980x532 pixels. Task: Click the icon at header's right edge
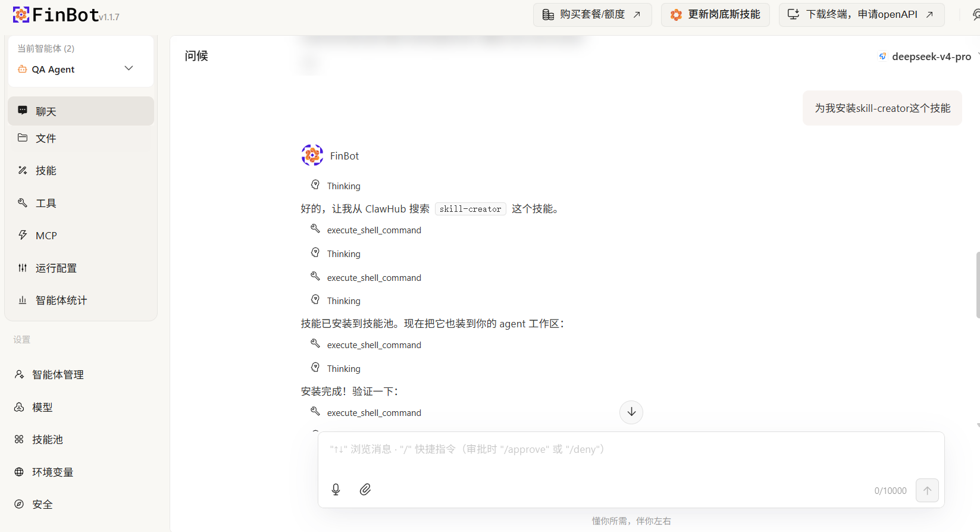point(976,14)
